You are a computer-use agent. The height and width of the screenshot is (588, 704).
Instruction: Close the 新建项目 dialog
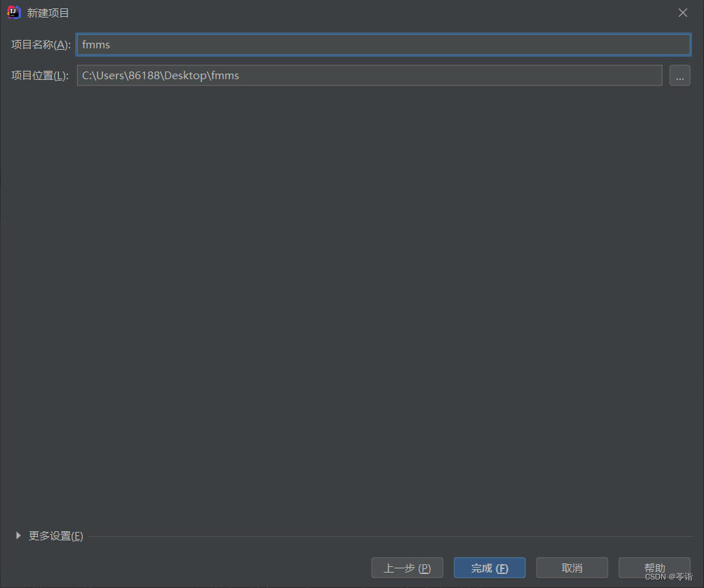pos(683,13)
